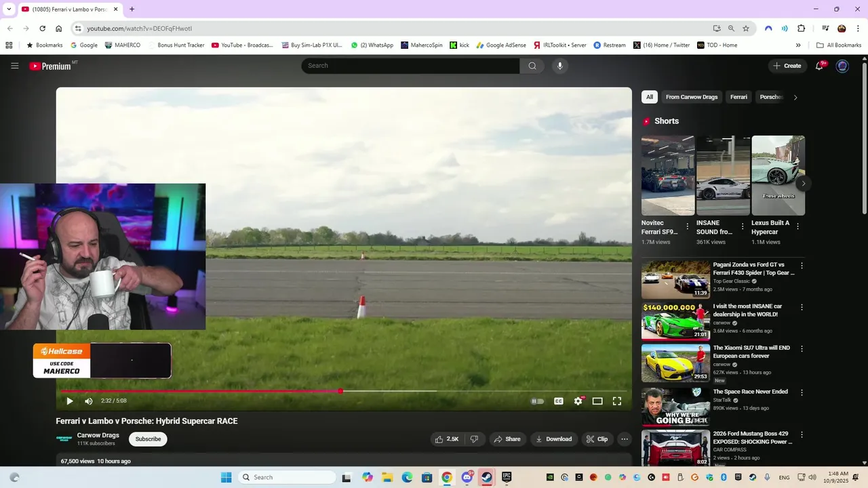Viewport: 868px width, 488px height.
Task: Go to YouTube Premium home logo
Action: (x=51, y=66)
